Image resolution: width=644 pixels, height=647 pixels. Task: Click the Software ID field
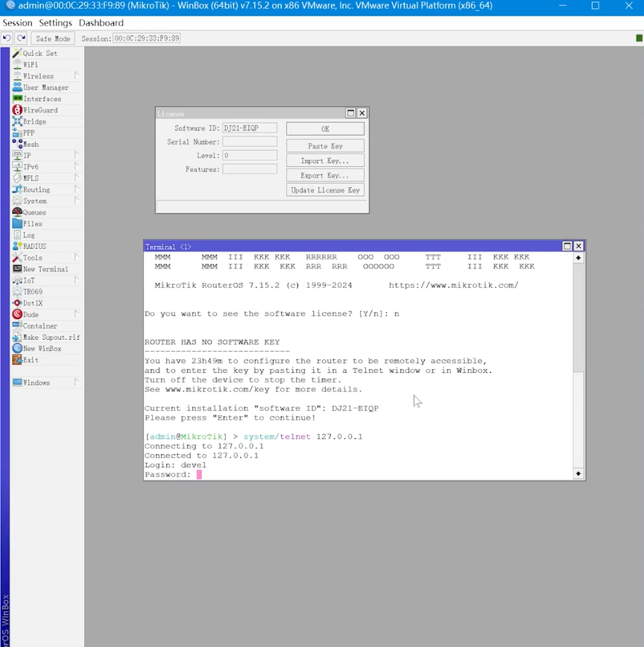point(250,128)
